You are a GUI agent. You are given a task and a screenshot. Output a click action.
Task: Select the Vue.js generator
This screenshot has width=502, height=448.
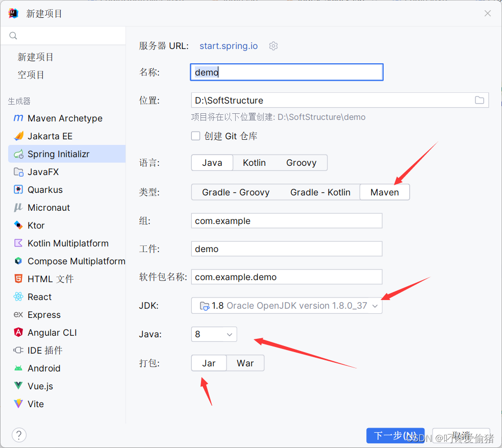tap(39, 386)
